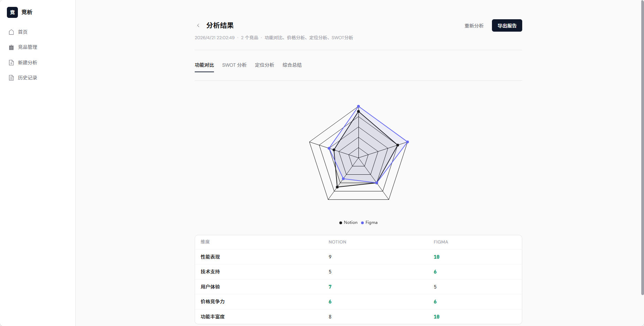Open 历史记录 in the sidebar

coord(28,78)
